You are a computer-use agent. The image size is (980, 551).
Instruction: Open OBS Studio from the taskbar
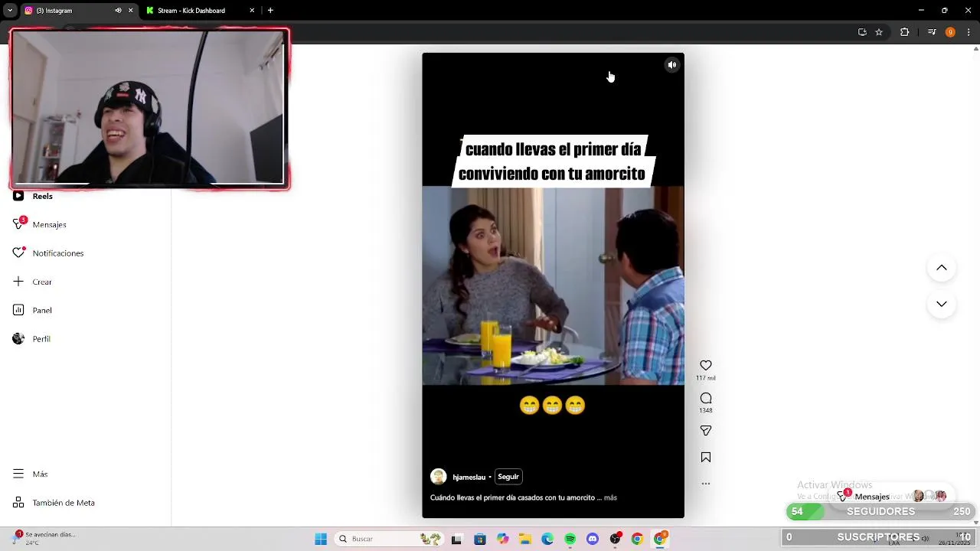615,539
